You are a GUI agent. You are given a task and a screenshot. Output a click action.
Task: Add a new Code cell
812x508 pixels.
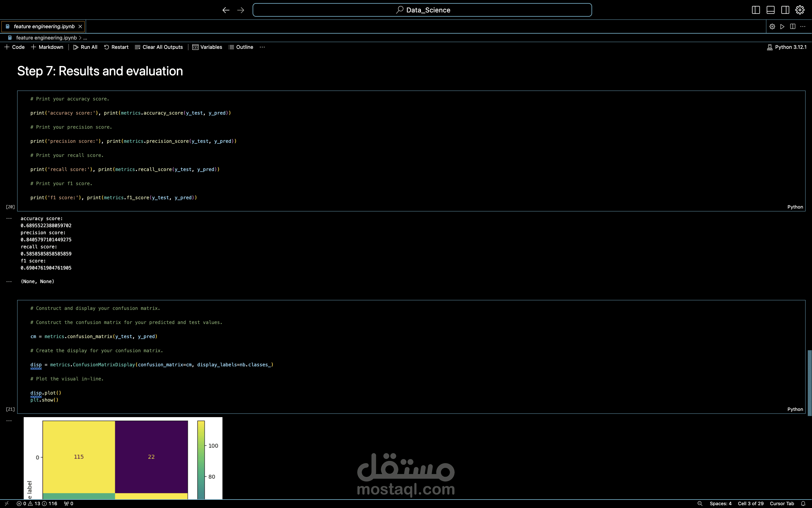click(x=14, y=47)
